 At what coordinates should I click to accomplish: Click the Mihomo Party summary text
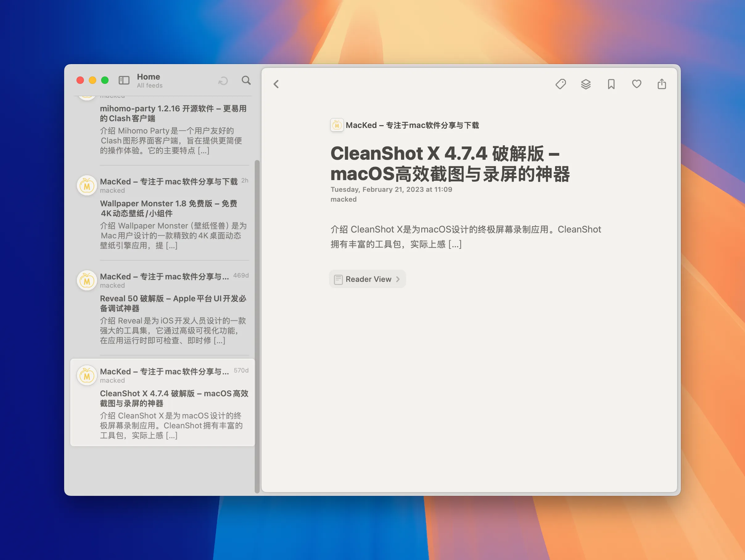click(171, 141)
